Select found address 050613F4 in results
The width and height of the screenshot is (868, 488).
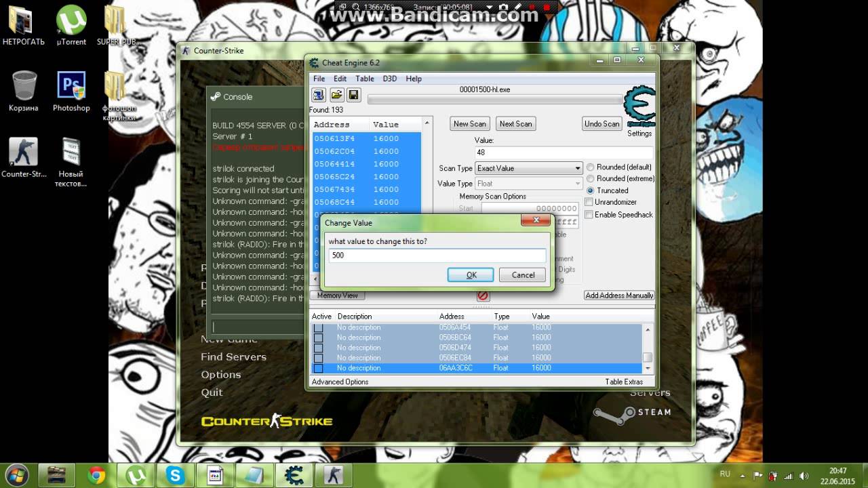pos(366,138)
